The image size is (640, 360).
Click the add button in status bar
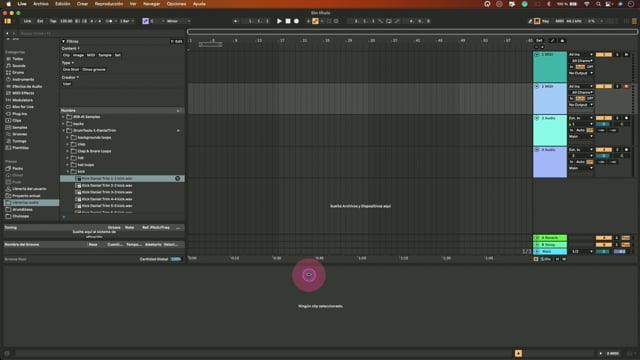click(518, 353)
